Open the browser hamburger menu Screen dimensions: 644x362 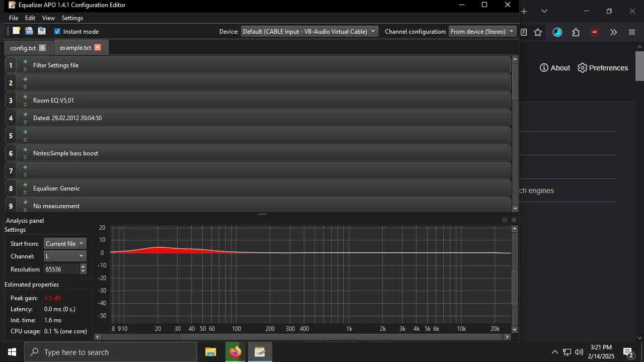[632, 32]
